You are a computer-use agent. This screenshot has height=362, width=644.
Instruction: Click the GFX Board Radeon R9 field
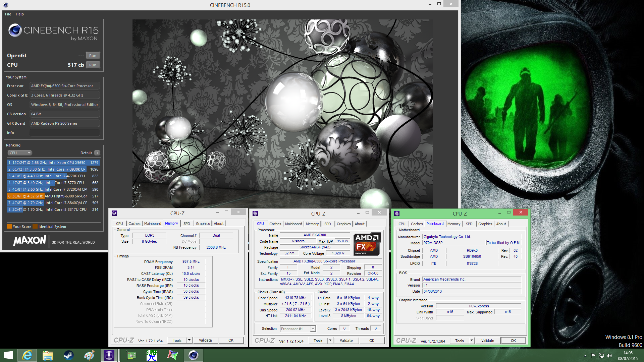65,123
